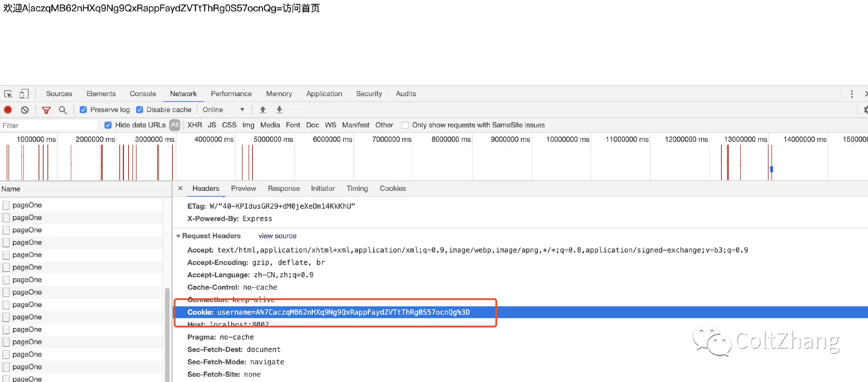
Task: Enable Only show requests with SameSite issues
Action: pos(405,125)
